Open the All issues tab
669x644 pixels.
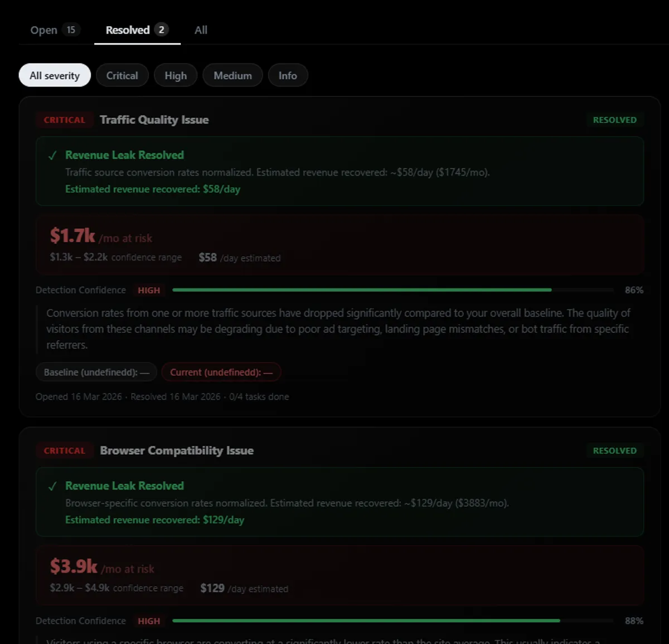201,30
